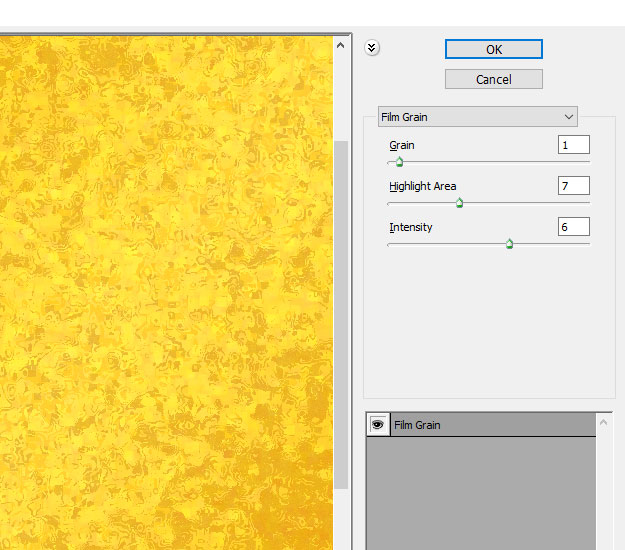Click the effect layers list scroll-up arrow
The width and height of the screenshot is (625, 550).
click(x=604, y=423)
